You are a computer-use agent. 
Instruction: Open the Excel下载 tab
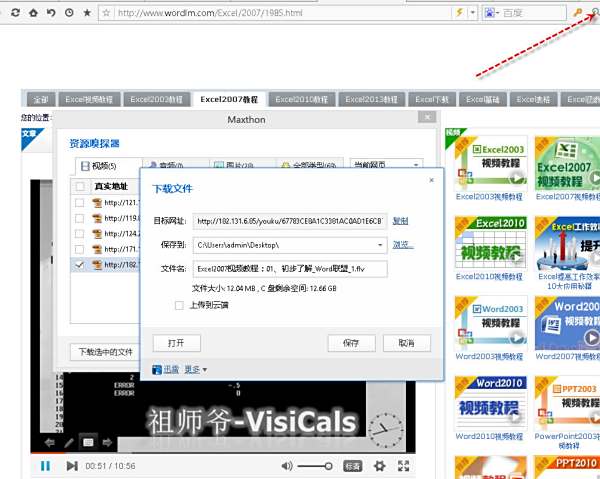(x=432, y=99)
